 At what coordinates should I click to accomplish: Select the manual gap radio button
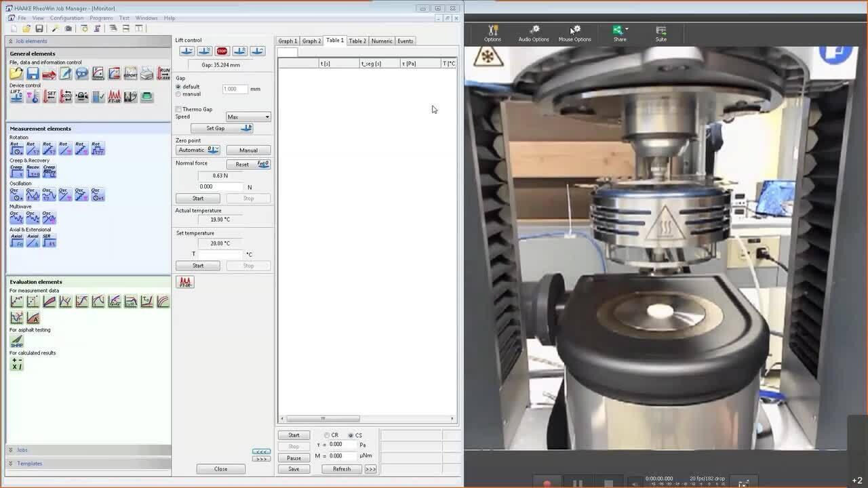point(178,94)
